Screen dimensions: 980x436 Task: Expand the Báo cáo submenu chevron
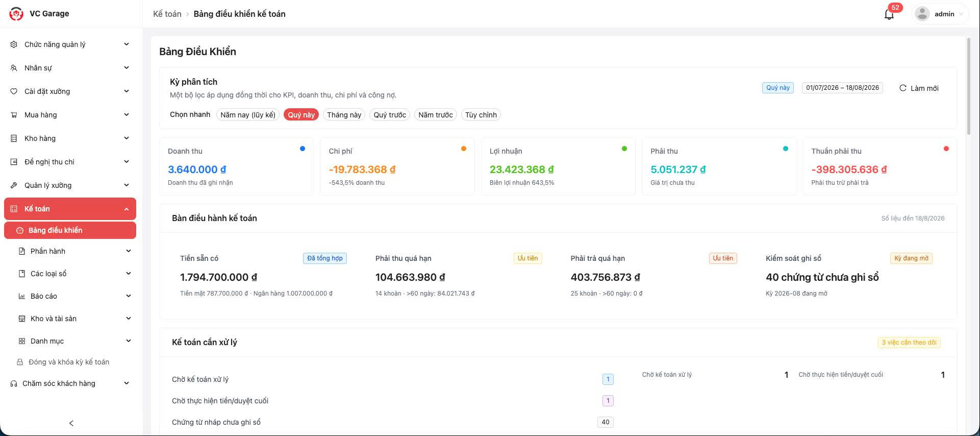129,296
